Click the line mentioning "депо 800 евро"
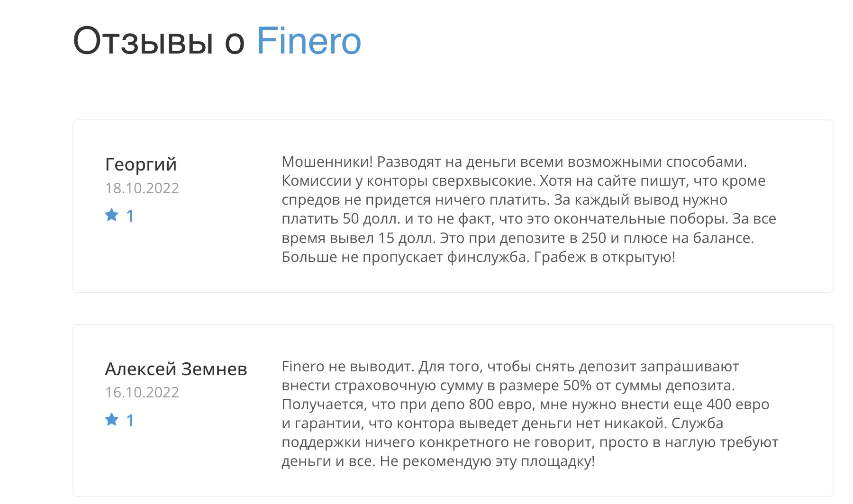The image size is (853, 504). point(526,405)
